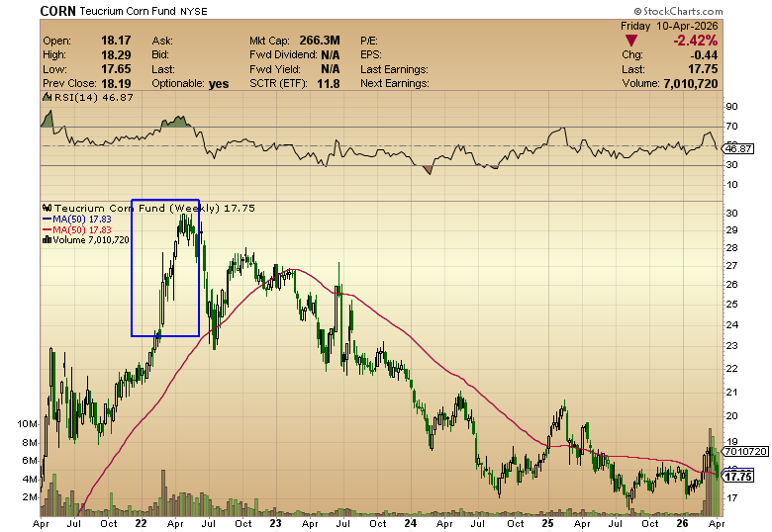This screenshot has height=532, width=772.
Task: Click the red down-triangle change indicator
Action: [x=630, y=41]
